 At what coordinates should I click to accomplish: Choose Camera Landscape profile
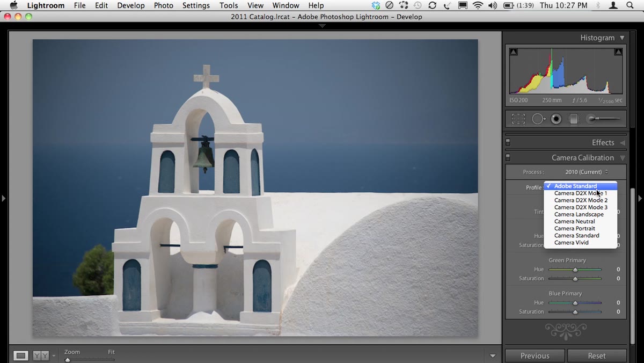(581, 214)
